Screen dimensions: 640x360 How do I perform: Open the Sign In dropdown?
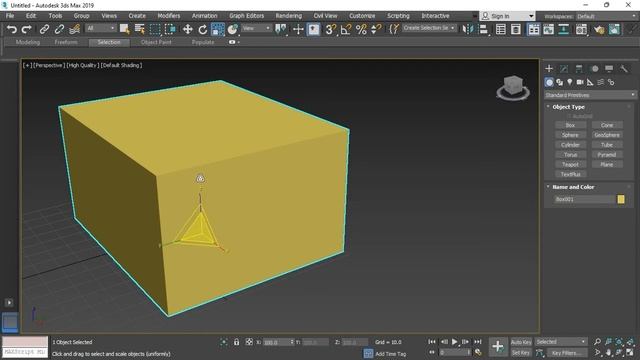point(507,16)
